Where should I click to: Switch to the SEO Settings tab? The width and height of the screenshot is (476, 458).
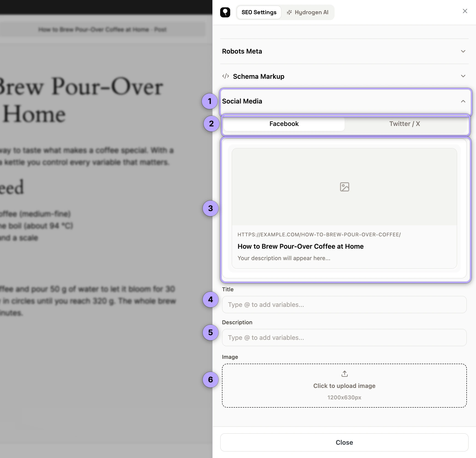[x=259, y=12]
